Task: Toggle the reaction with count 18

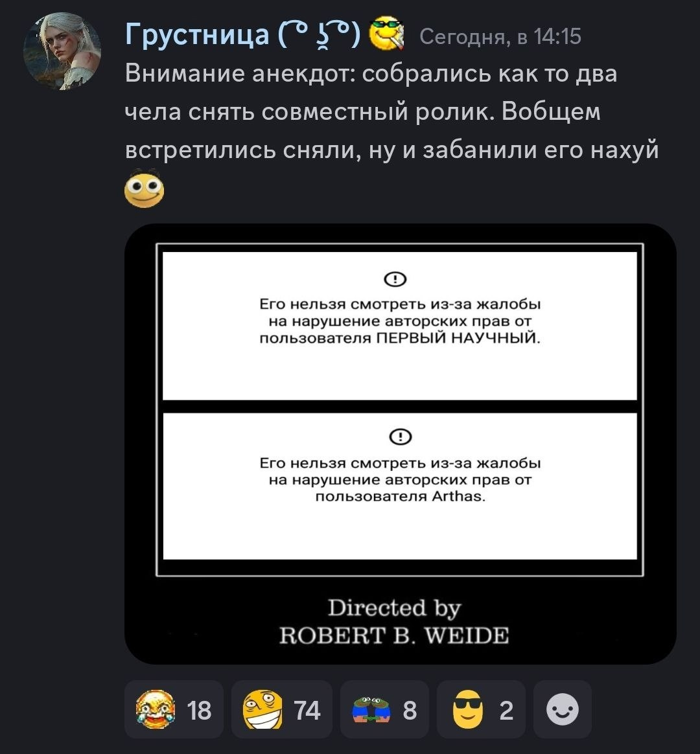Action: tap(174, 709)
